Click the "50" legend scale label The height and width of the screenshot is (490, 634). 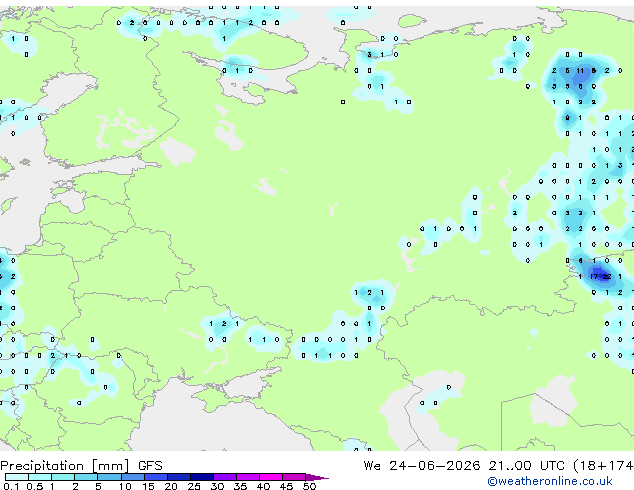(x=310, y=486)
